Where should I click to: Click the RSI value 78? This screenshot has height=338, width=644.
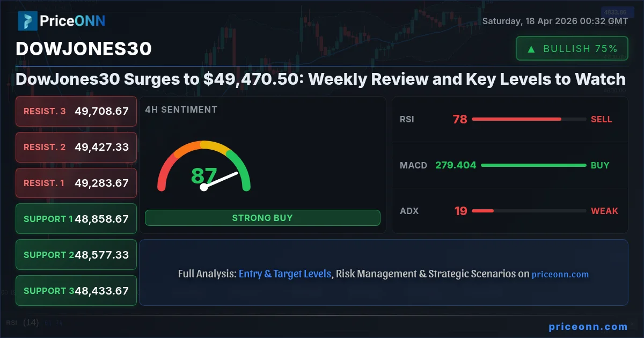[x=460, y=119]
